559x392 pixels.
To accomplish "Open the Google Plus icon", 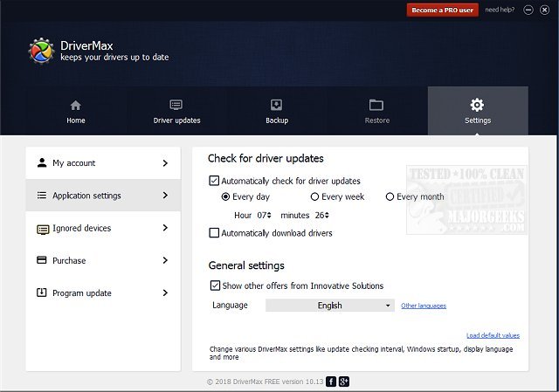I will [x=343, y=382].
